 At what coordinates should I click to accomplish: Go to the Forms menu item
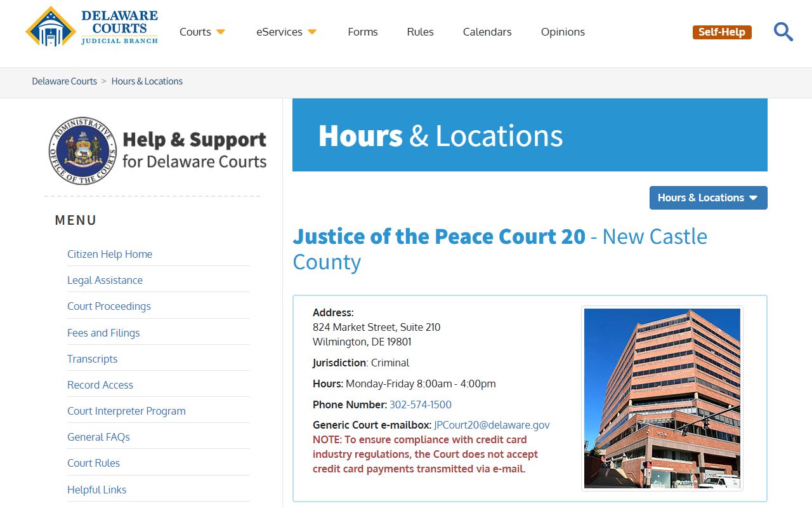click(363, 32)
